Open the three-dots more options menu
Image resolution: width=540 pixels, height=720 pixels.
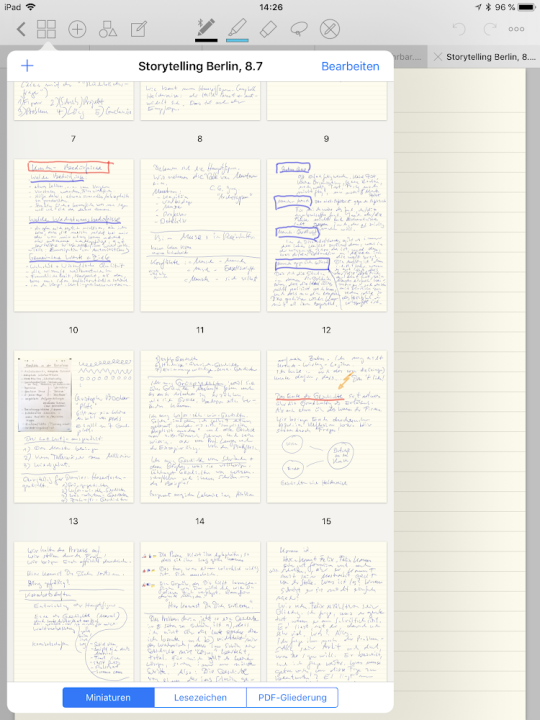click(x=516, y=29)
